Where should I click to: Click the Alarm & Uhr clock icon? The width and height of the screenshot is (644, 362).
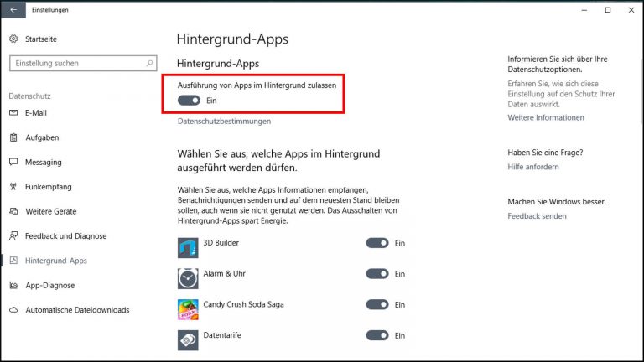click(188, 278)
